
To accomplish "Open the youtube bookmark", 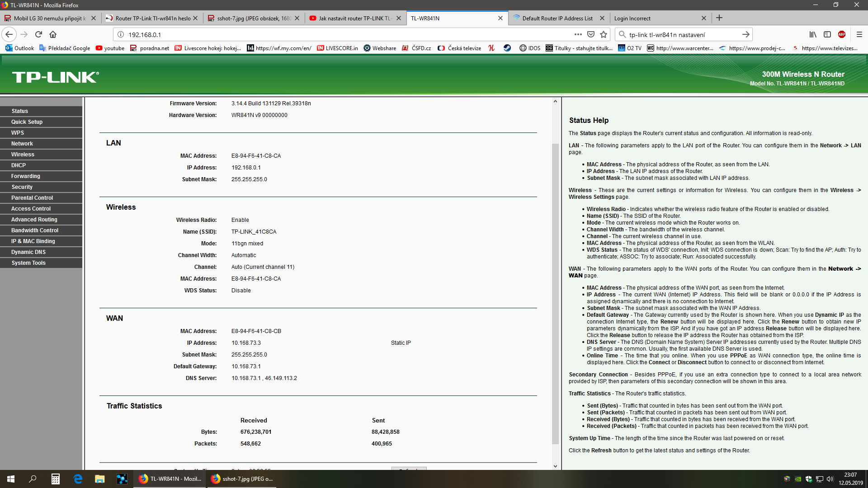I will click(x=110, y=48).
